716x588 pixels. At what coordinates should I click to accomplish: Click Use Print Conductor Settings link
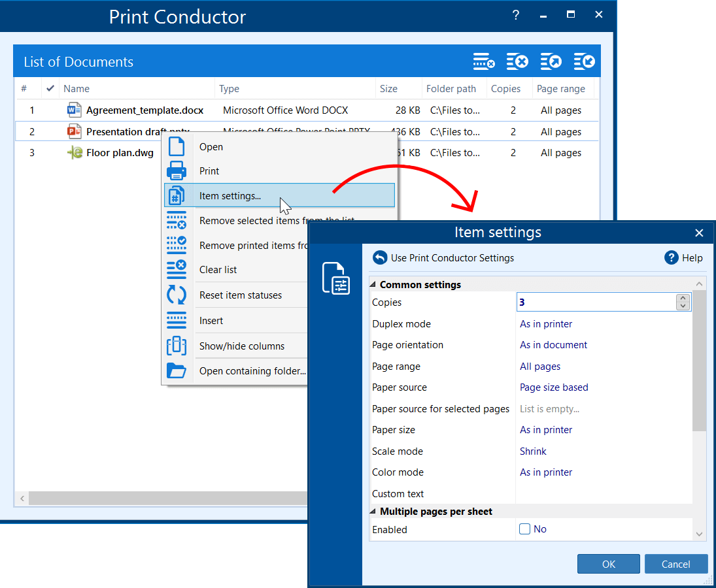click(452, 257)
